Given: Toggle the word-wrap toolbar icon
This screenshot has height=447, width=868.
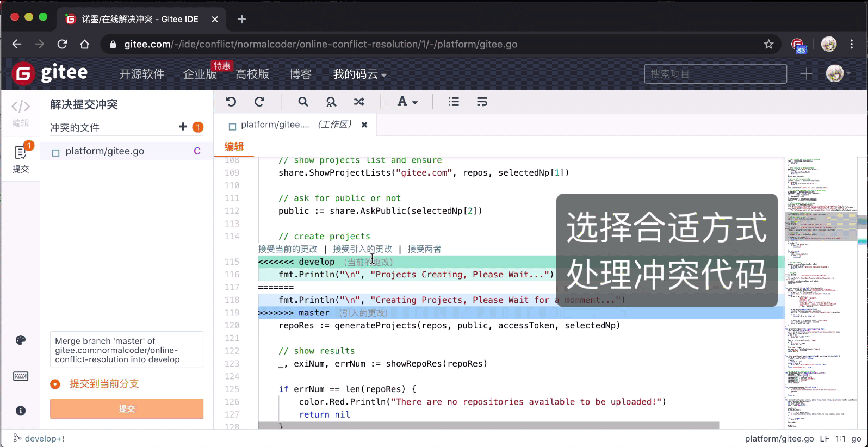Looking at the screenshot, I should (x=482, y=102).
